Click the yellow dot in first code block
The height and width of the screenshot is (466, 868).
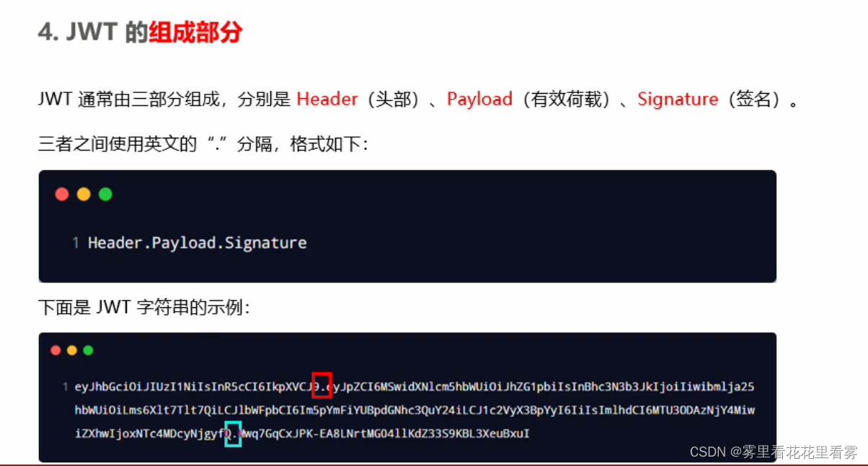click(x=84, y=194)
